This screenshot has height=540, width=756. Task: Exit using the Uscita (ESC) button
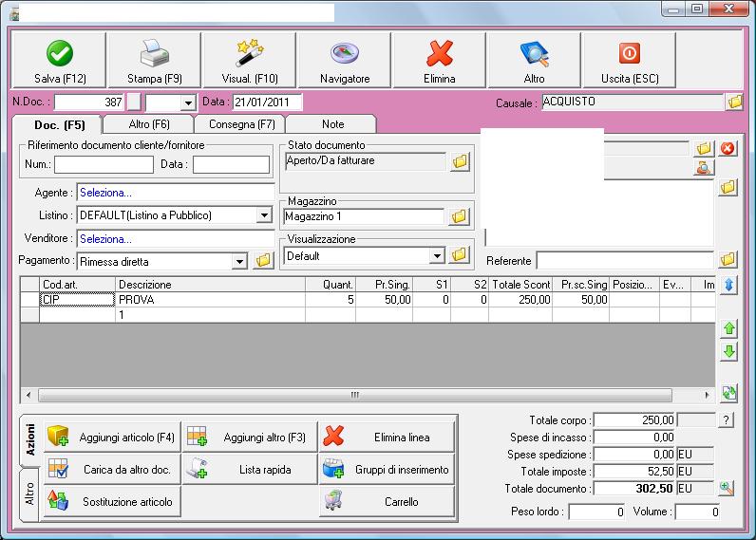point(629,62)
